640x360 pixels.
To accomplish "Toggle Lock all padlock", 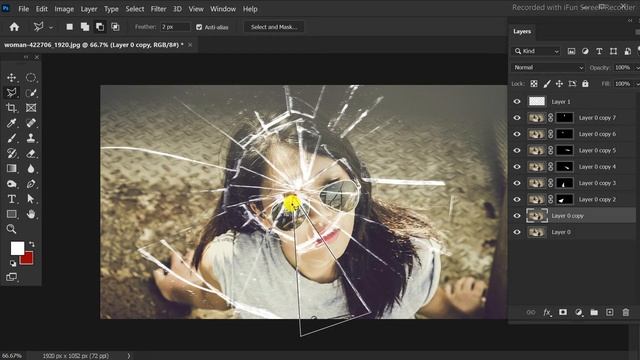I will click(585, 84).
